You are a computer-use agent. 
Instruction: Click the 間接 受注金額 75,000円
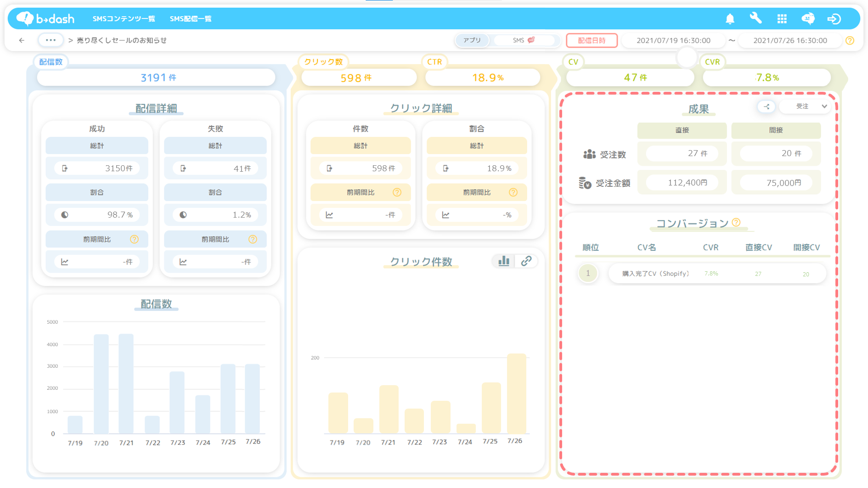tap(776, 183)
